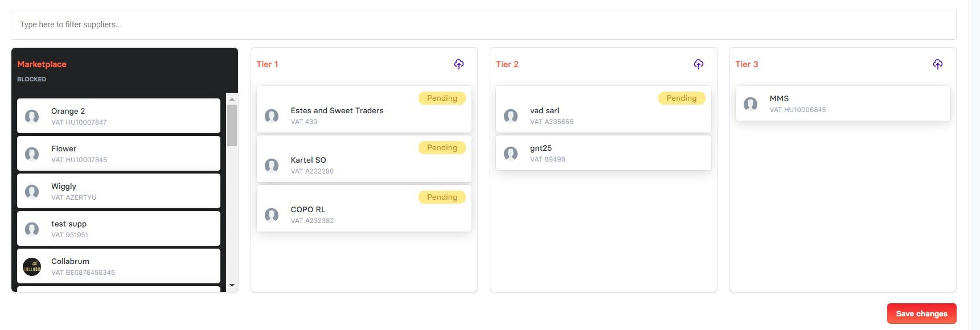The width and height of the screenshot is (980, 330).
Task: Select the gnt25 supplier card
Action: pyautogui.click(x=603, y=153)
